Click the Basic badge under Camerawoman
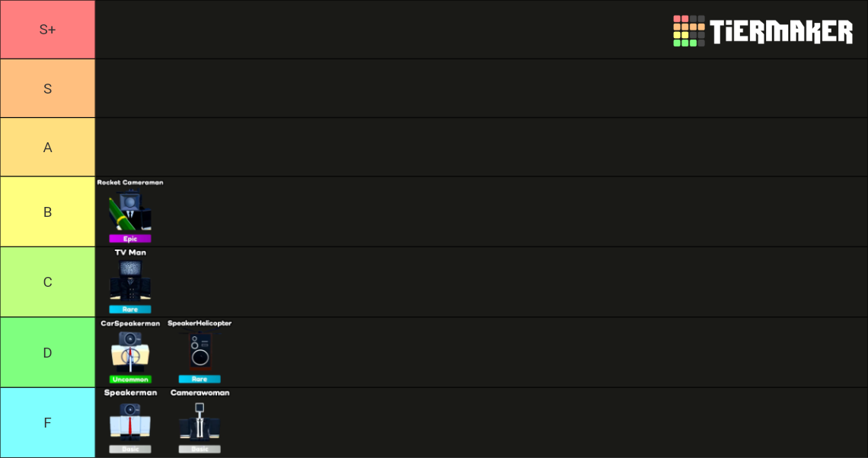Screen dimensions: 868x458 (199, 448)
